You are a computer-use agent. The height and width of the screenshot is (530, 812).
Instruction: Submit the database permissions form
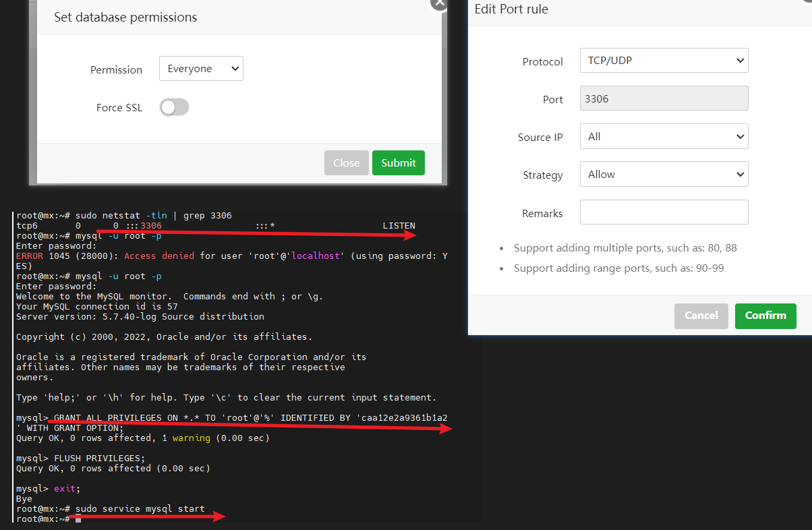[x=398, y=163]
